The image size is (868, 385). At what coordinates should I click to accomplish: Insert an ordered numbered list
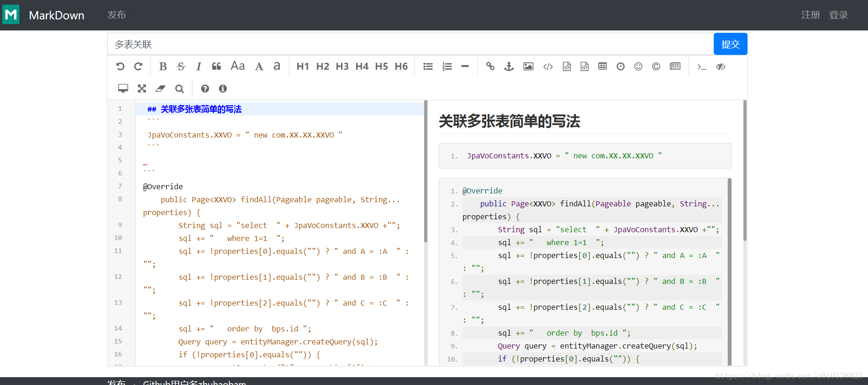coord(447,66)
